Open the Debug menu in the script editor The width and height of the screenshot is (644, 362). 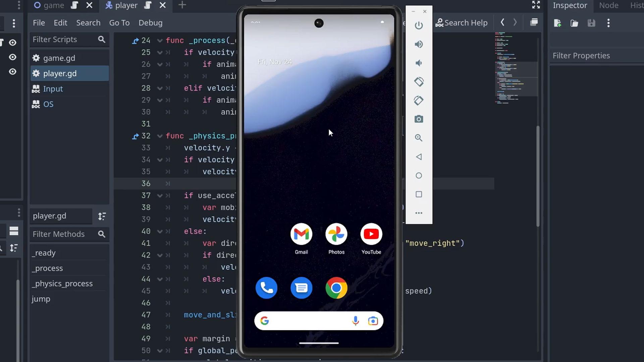150,23
